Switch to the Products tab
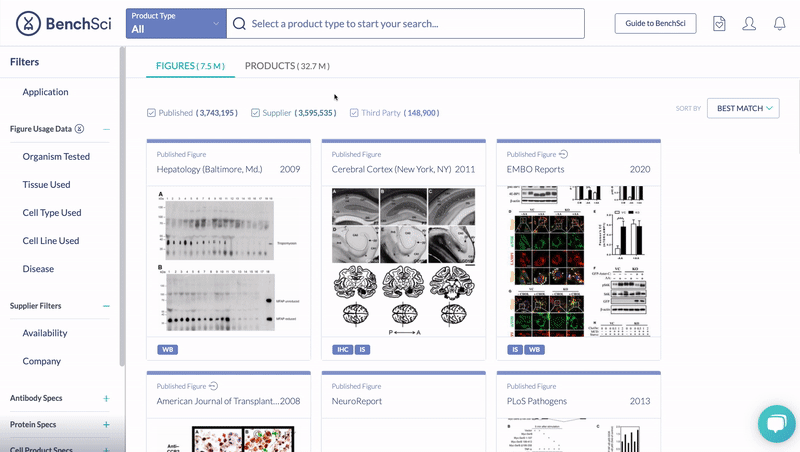Screen dimensions: 800x452 pos(287,66)
